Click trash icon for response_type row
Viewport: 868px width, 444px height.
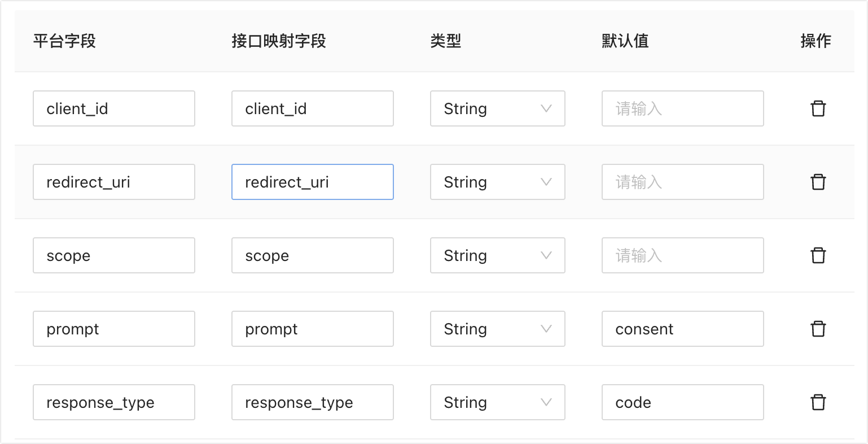pyautogui.click(x=818, y=402)
